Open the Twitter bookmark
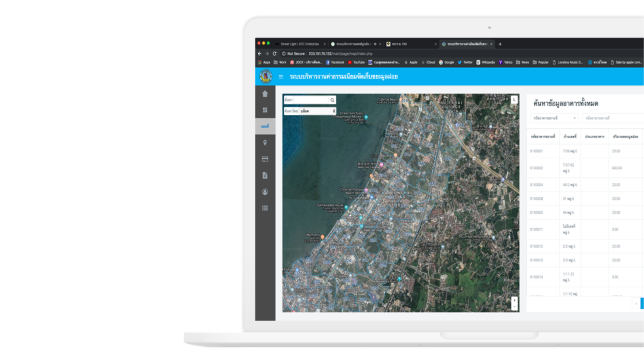This screenshot has width=644, height=362. tap(465, 62)
